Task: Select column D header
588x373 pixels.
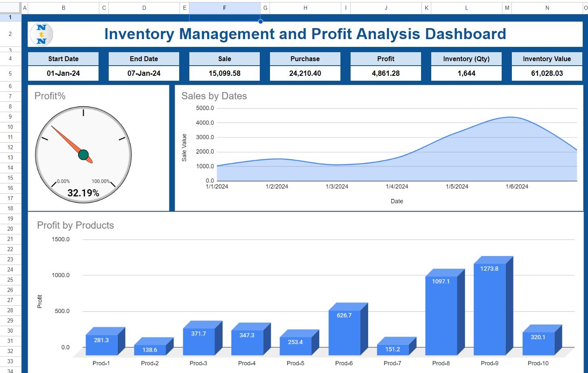Action: click(x=144, y=8)
